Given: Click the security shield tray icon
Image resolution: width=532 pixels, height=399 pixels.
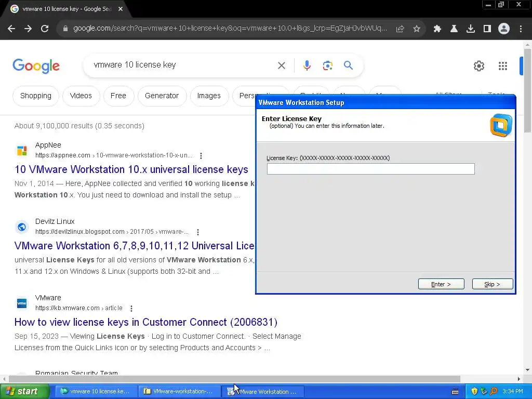Looking at the screenshot, I should (474, 392).
